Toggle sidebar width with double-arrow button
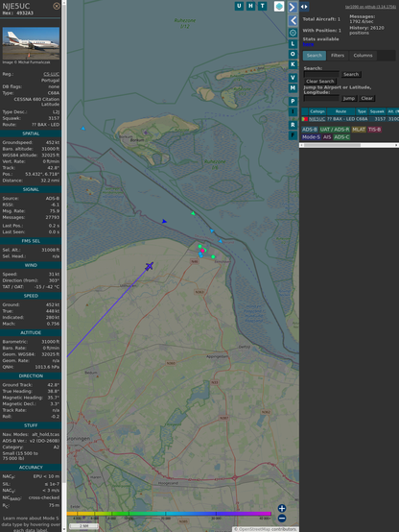The width and height of the screenshot is (399, 532). pos(304,7)
